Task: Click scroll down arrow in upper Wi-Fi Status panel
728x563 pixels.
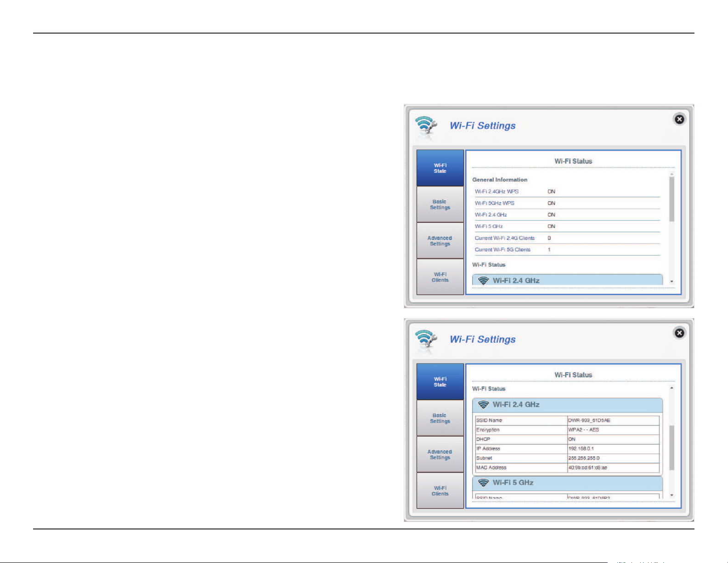Action: click(672, 281)
